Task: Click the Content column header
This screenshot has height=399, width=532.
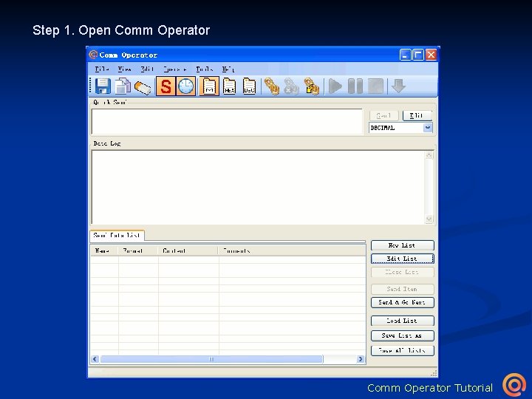Action: tap(188, 250)
